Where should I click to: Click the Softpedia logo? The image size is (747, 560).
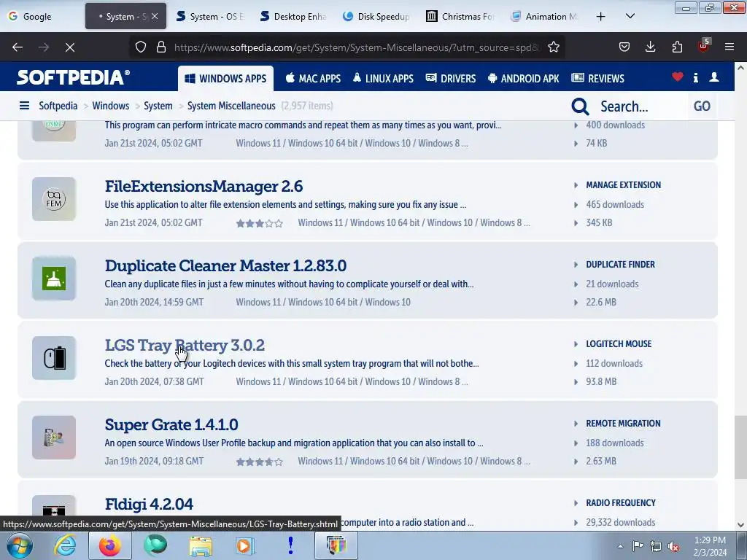coord(74,77)
